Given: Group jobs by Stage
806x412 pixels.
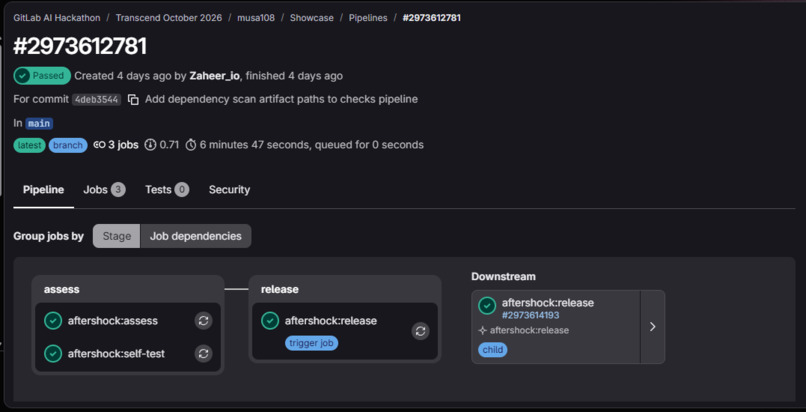Looking at the screenshot, I should point(117,236).
